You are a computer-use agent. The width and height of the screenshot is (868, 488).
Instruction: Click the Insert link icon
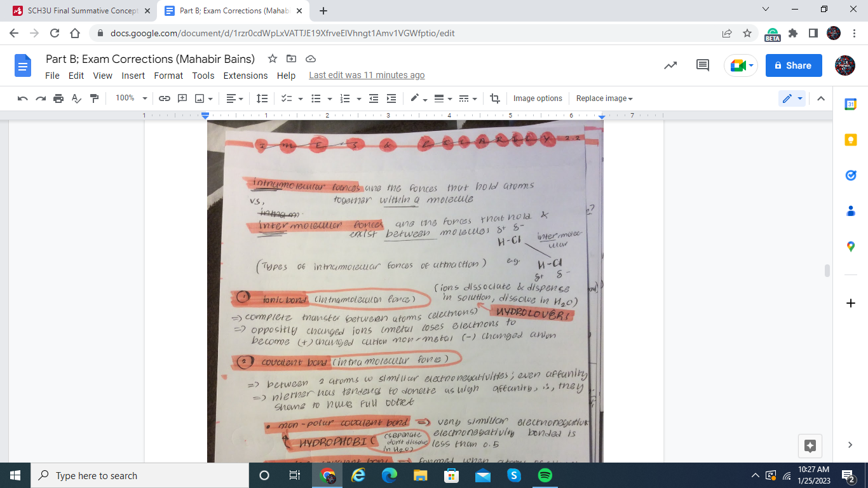tap(165, 98)
